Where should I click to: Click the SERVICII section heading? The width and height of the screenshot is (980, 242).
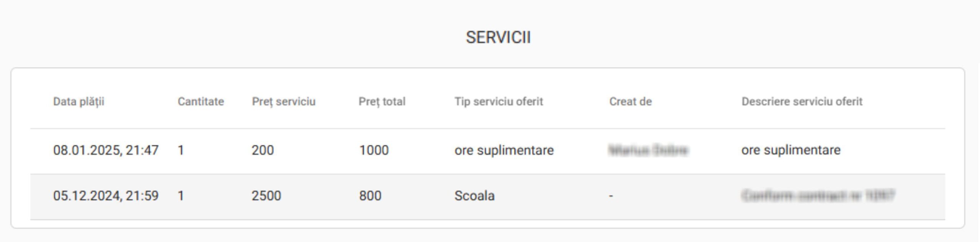tap(498, 38)
